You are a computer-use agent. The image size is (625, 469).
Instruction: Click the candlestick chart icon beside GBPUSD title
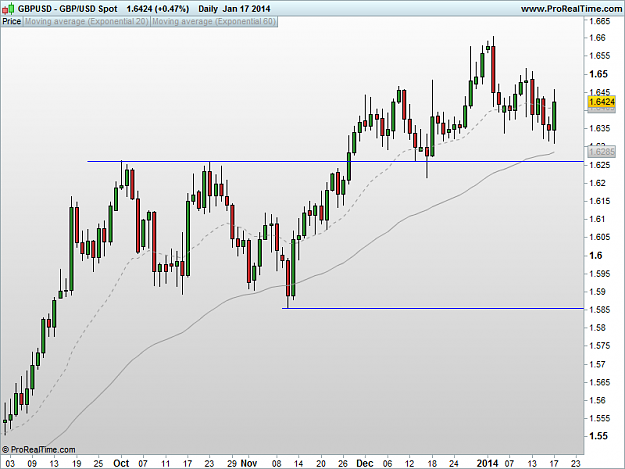click(8, 8)
